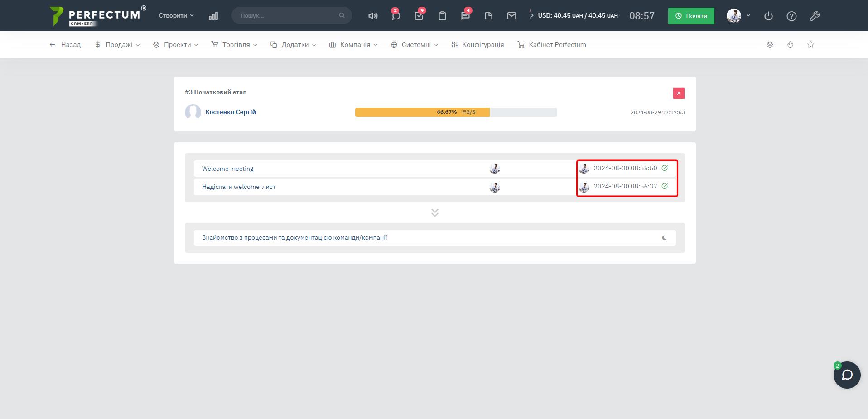Expand the Торгівля menu
Viewport: 868px width, 419px height.
pyautogui.click(x=234, y=45)
